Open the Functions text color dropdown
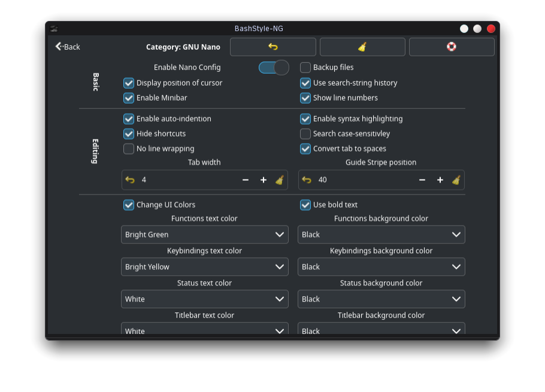545x392 pixels. pos(205,235)
